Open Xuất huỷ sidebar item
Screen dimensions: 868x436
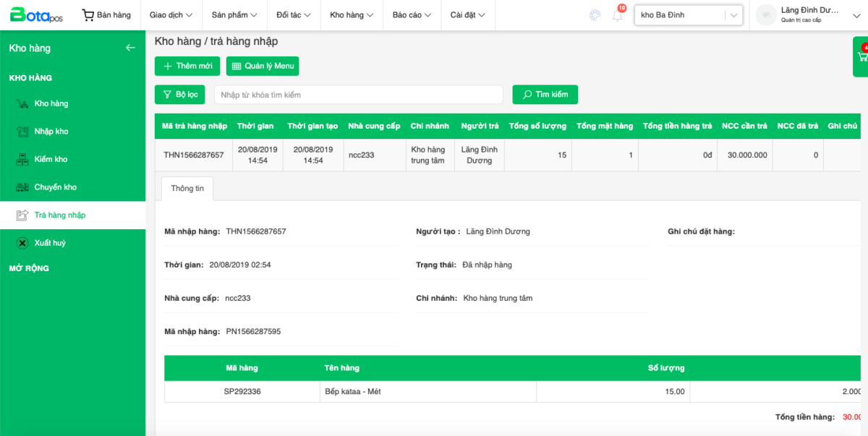click(x=49, y=243)
